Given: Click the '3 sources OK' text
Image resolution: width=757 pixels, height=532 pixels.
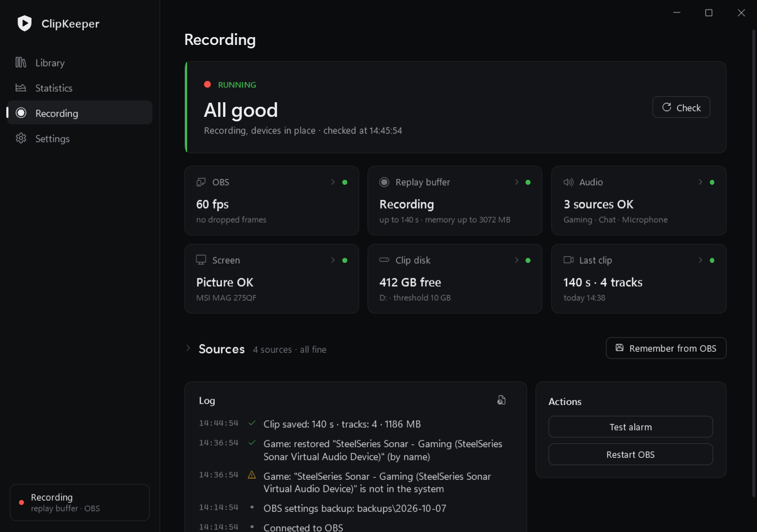Looking at the screenshot, I should [x=599, y=204].
